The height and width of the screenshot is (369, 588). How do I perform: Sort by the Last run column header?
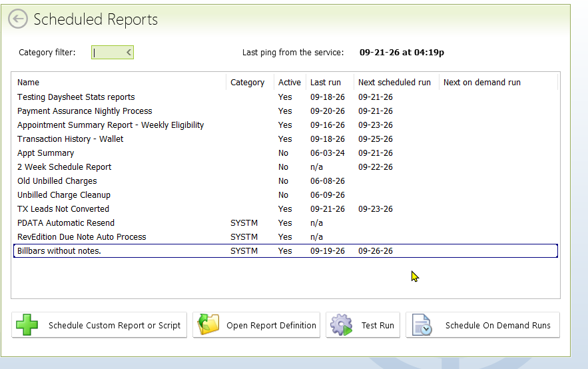tap(325, 82)
